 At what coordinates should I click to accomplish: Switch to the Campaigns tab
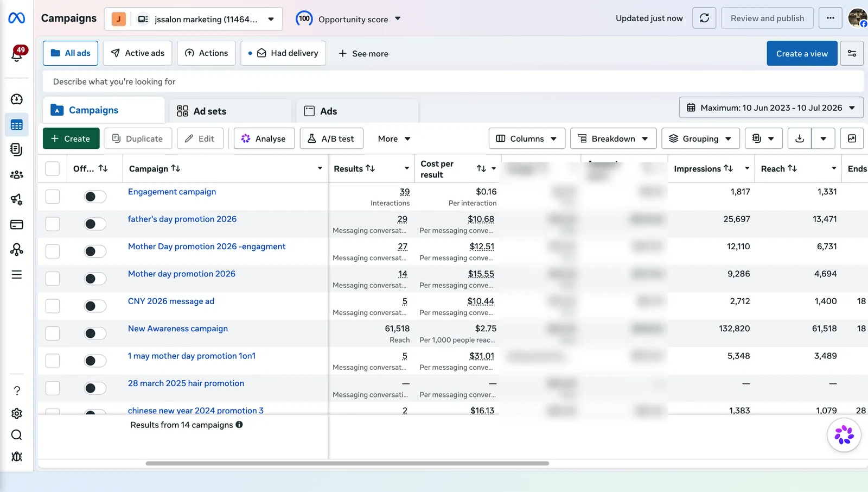104,110
